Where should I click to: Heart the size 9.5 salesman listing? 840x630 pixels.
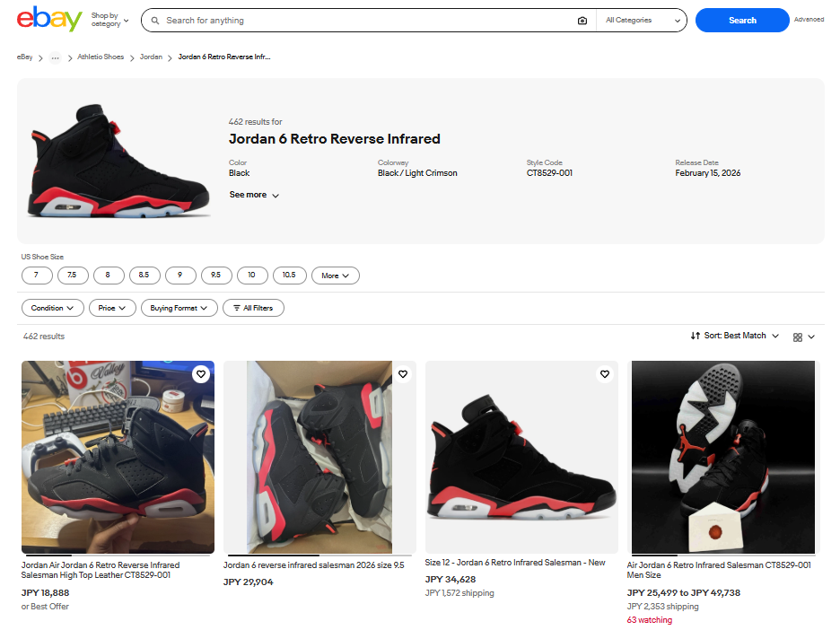click(x=403, y=374)
